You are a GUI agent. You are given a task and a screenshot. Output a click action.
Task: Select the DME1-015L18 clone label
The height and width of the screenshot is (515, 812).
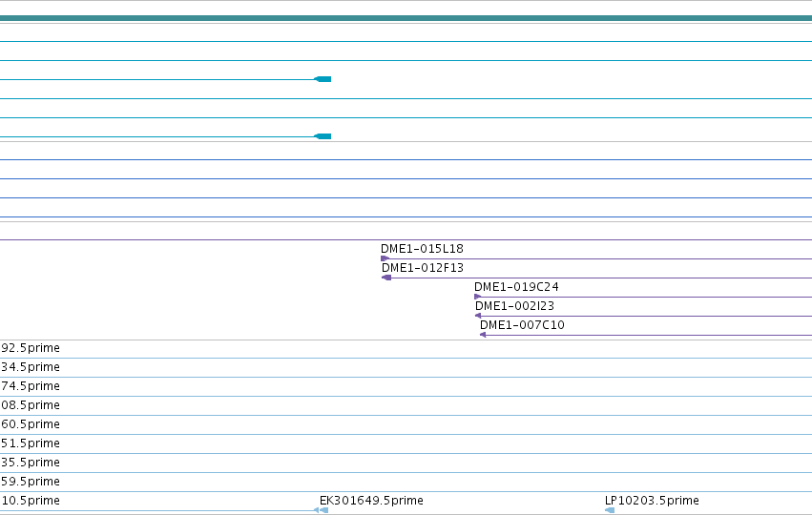(422, 249)
